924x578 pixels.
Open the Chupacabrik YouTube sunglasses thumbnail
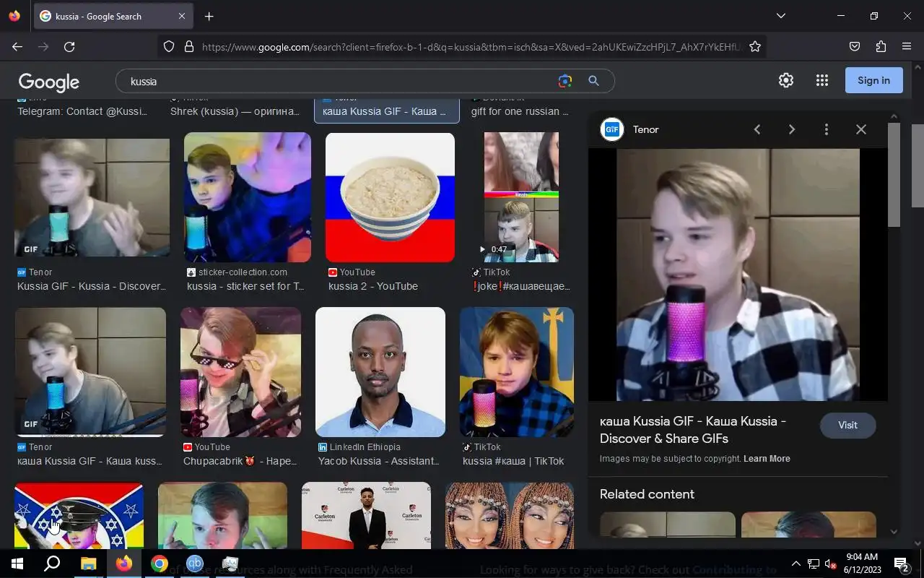coord(240,372)
